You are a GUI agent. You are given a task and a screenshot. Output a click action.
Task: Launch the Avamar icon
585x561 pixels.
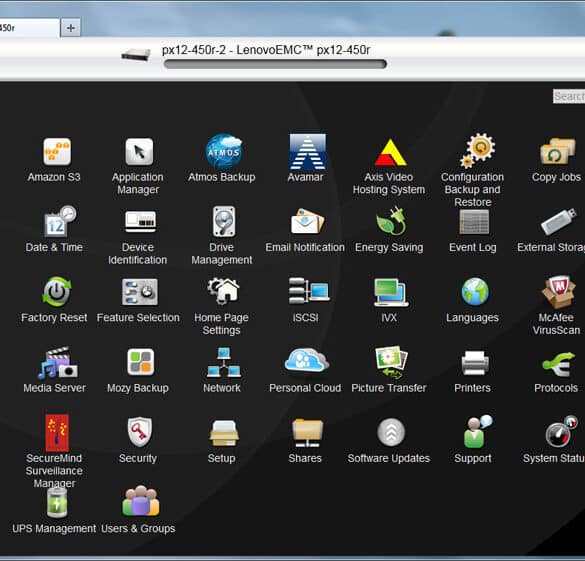pyautogui.click(x=307, y=151)
